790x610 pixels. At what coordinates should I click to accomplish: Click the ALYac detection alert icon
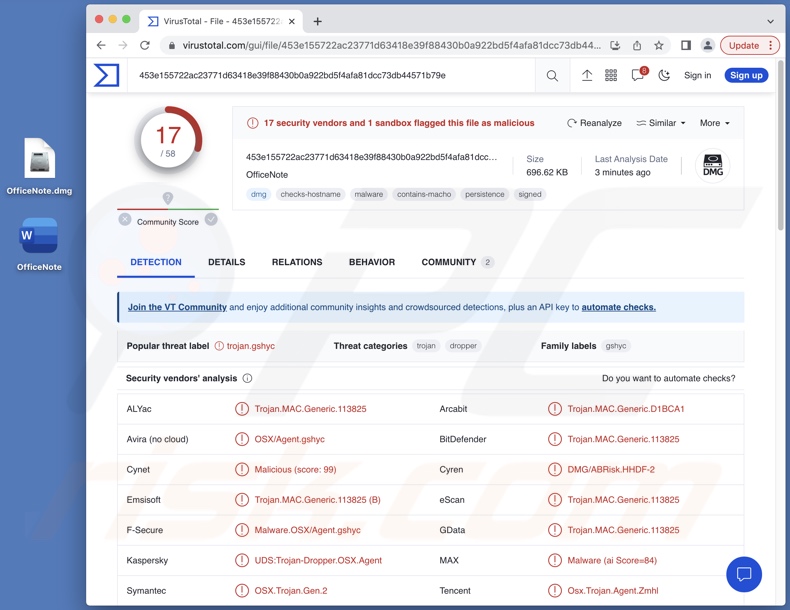click(x=242, y=409)
